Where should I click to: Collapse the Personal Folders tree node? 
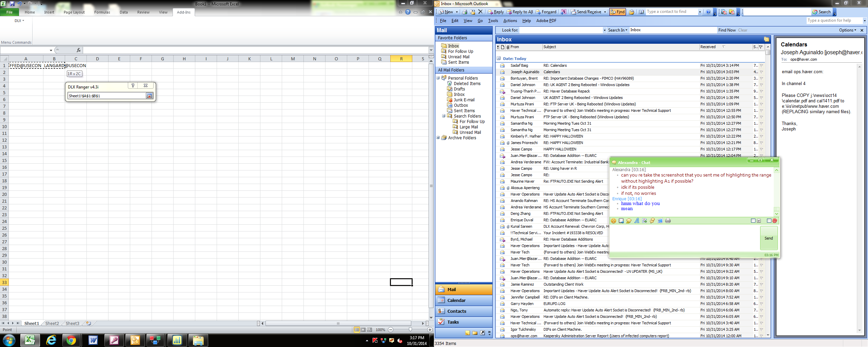pyautogui.click(x=438, y=78)
